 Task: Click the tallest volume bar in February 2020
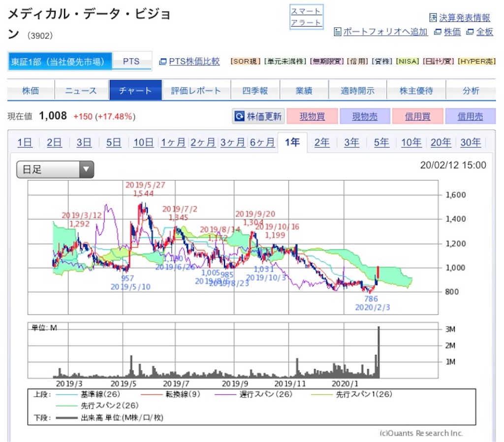click(x=378, y=352)
